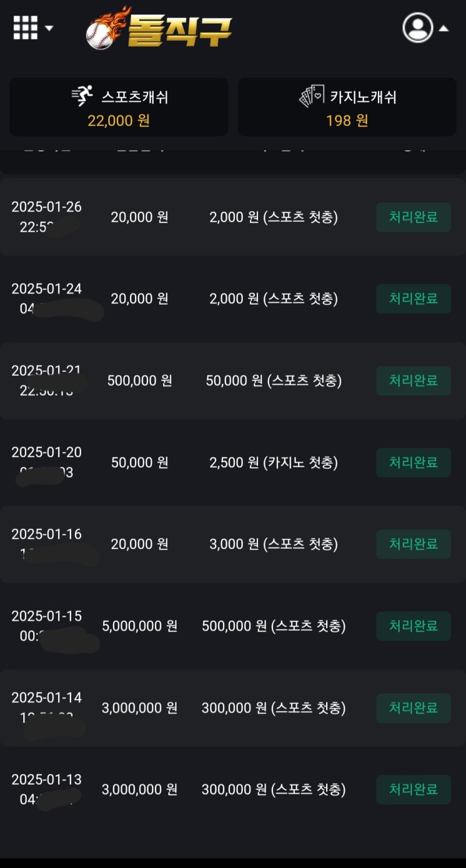Expand the profile menu arrow
Viewport: 466px width, 868px height.
pos(444,28)
